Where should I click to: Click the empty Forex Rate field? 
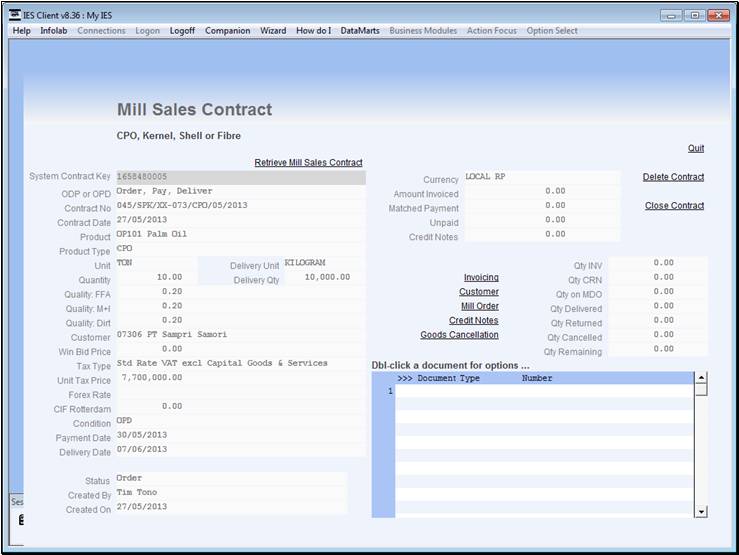tap(240, 392)
